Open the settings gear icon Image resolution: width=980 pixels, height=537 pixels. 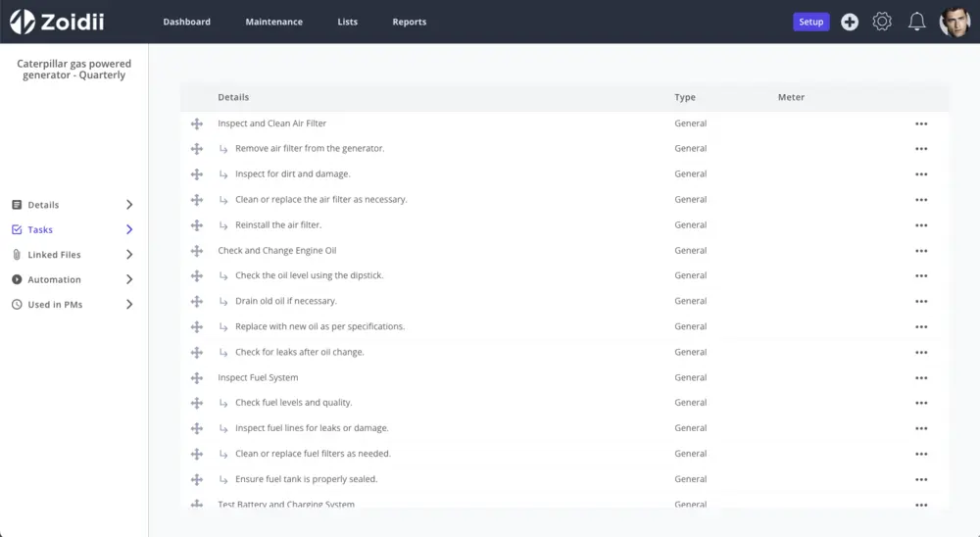[882, 22]
